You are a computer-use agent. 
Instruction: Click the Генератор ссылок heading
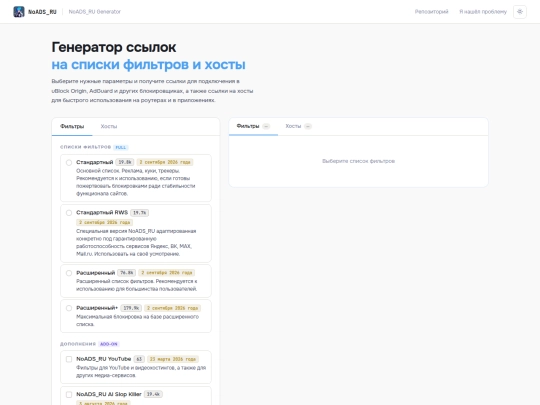pyautogui.click(x=114, y=47)
